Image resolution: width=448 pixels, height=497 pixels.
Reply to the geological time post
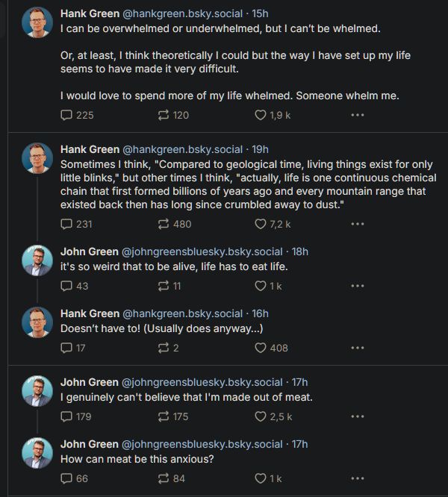click(66, 224)
